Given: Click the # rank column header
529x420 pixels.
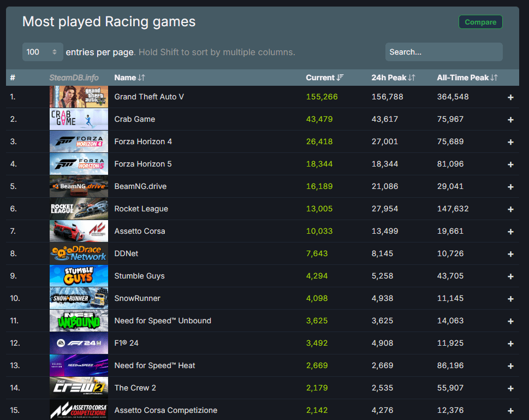Looking at the screenshot, I should tap(13, 78).
